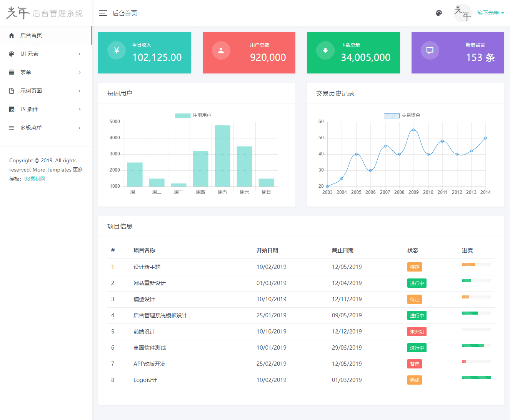Screen dimensions: 510x420
Task: Open the 笔下光年 user dropdown
Action: (x=489, y=13)
